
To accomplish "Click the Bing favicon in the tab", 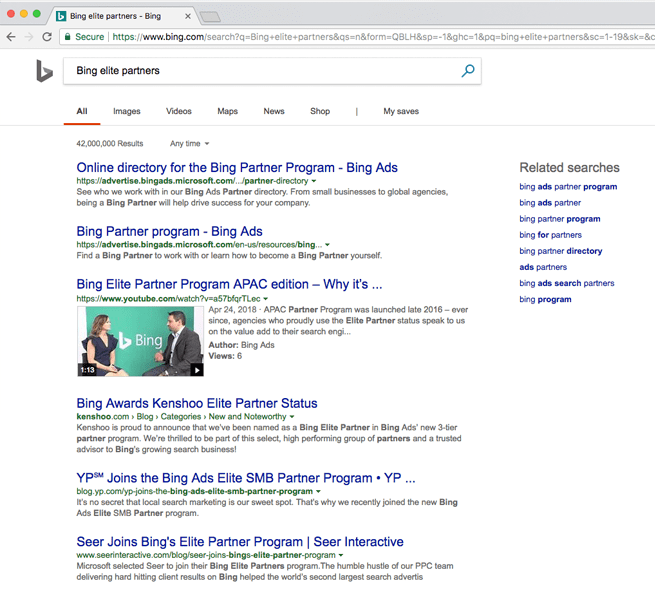I will pyautogui.click(x=61, y=16).
